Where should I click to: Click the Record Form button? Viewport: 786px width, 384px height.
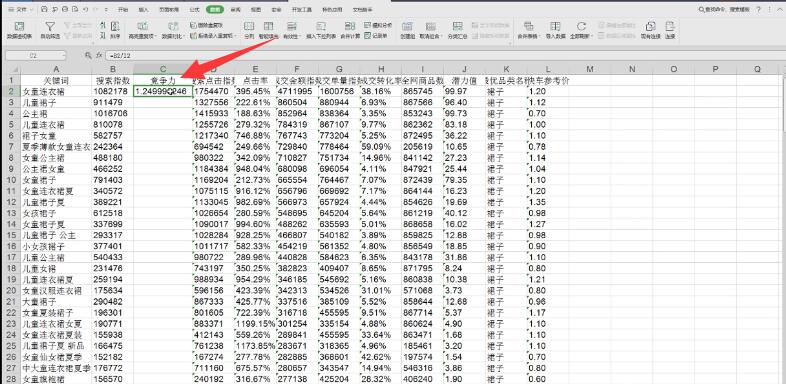375,36
